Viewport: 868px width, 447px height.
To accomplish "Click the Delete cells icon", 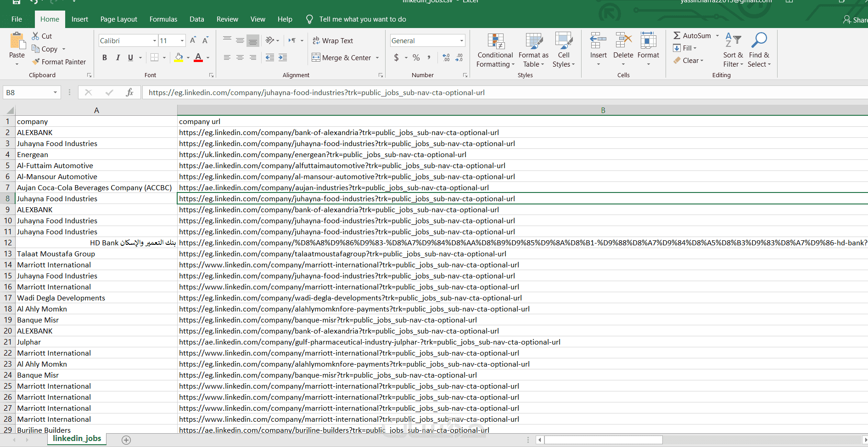I will tap(623, 40).
